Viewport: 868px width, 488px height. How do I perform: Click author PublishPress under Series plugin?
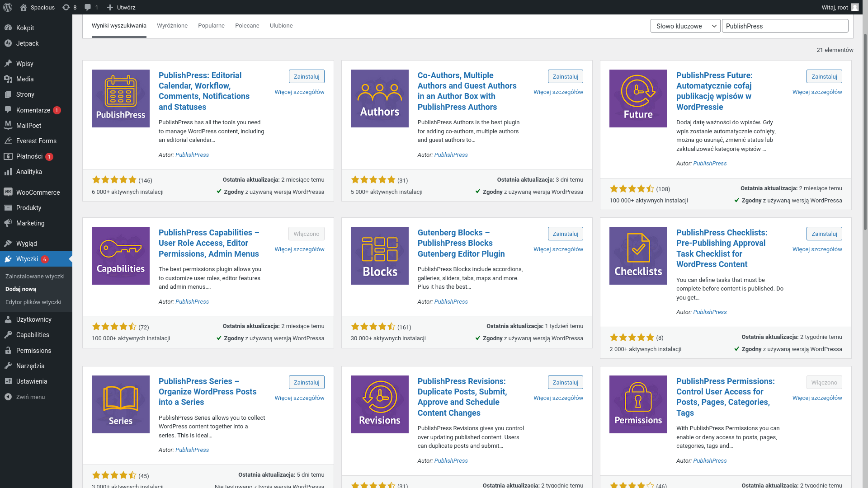[192, 450]
